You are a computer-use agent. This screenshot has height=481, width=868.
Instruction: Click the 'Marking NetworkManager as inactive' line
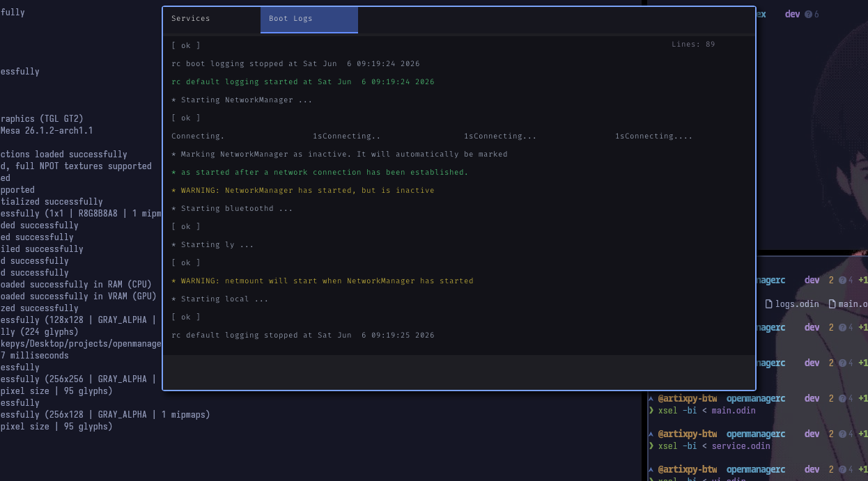(x=339, y=155)
